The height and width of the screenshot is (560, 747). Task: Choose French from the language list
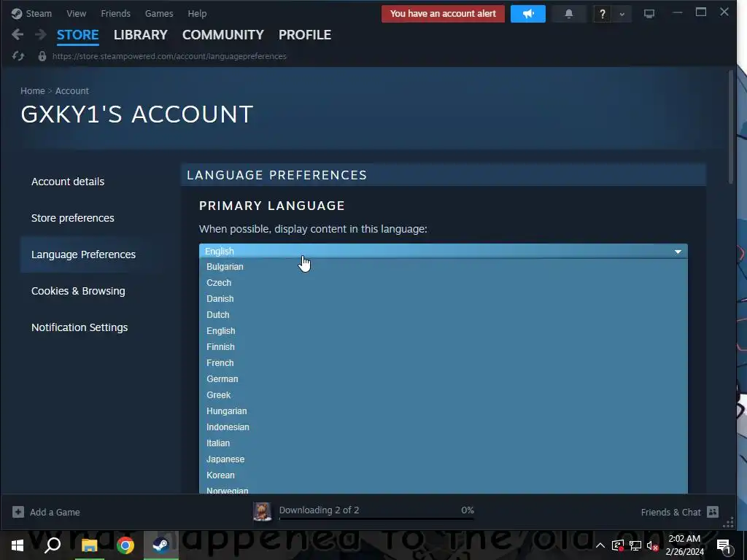(443, 363)
